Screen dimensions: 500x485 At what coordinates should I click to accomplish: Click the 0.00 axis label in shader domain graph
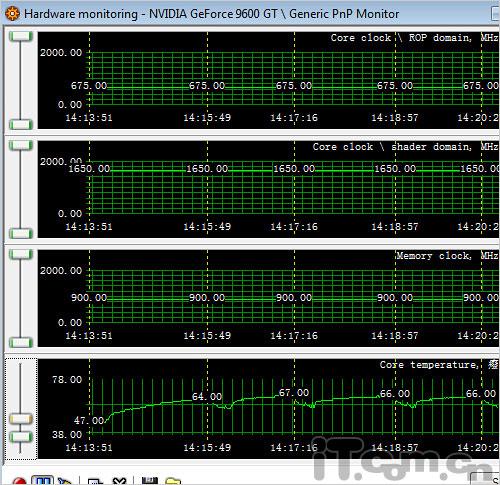[70, 214]
